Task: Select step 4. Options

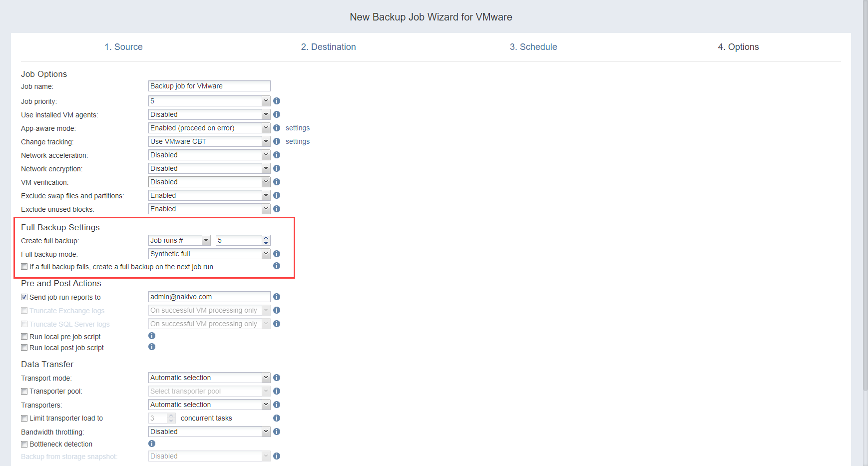Action: tap(738, 47)
